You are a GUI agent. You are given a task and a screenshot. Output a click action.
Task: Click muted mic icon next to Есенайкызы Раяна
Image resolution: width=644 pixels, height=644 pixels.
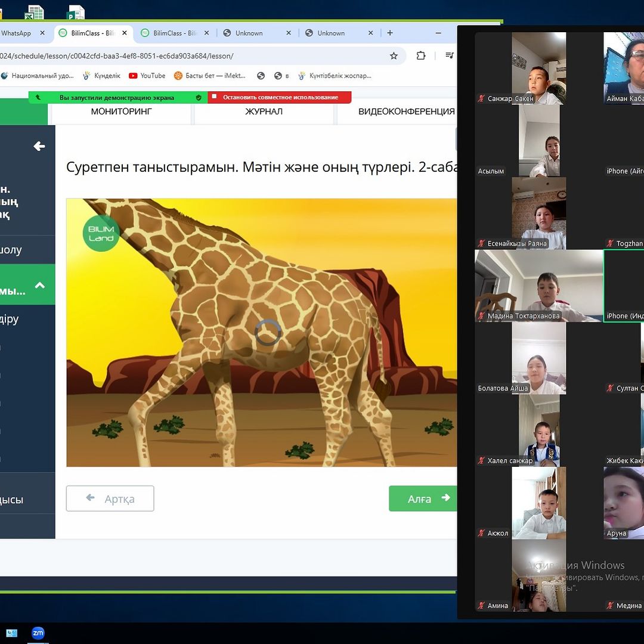pyautogui.click(x=481, y=243)
